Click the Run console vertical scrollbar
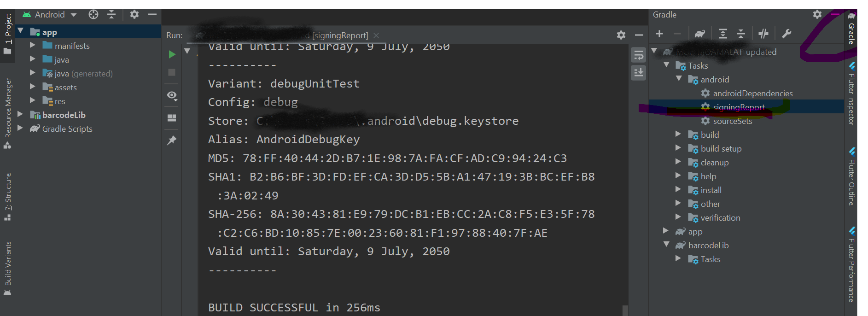This screenshot has height=316, width=868. click(x=625, y=310)
